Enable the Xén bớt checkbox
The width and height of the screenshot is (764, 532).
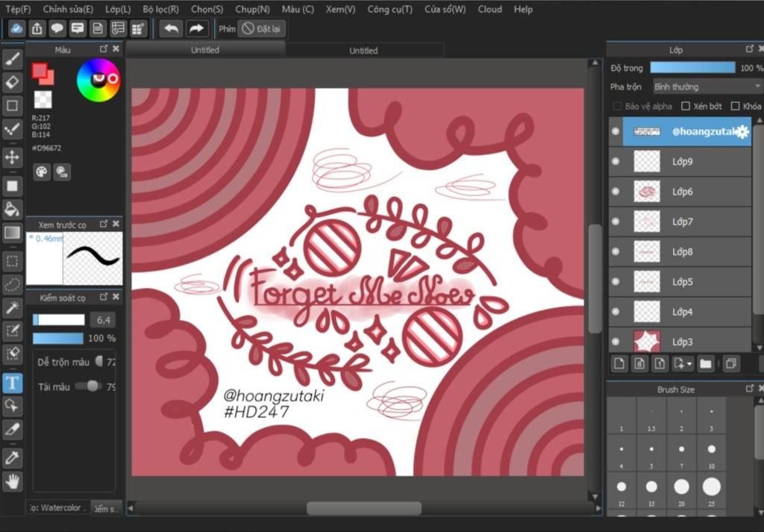[x=686, y=106]
